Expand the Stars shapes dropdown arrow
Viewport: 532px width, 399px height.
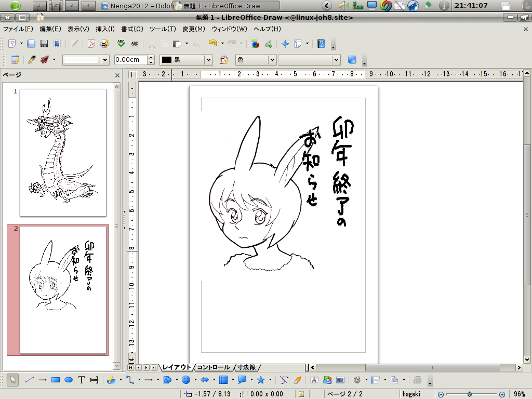270,380
